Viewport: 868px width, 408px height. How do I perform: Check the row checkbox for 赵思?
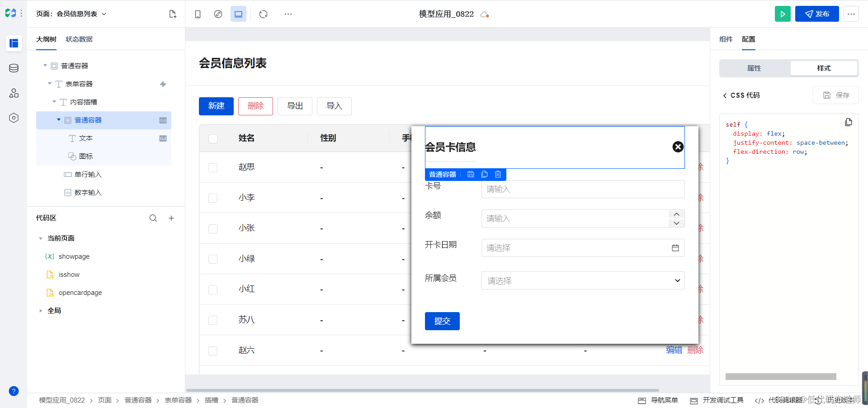click(213, 168)
